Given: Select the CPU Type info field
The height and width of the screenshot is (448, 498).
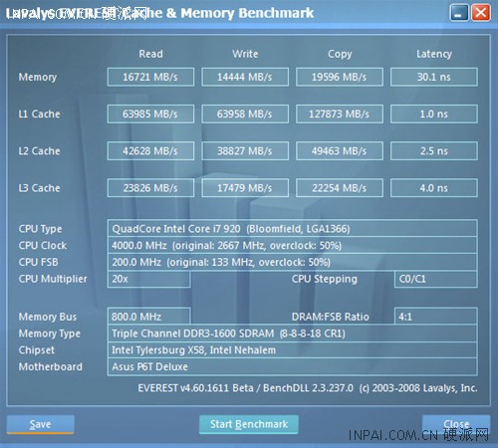Looking at the screenshot, I should (x=293, y=228).
